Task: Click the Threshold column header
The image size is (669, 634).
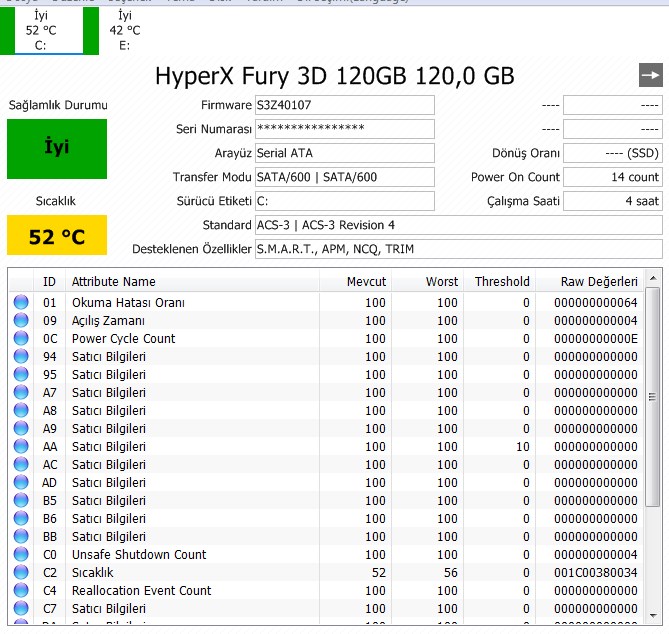Action: tap(500, 282)
